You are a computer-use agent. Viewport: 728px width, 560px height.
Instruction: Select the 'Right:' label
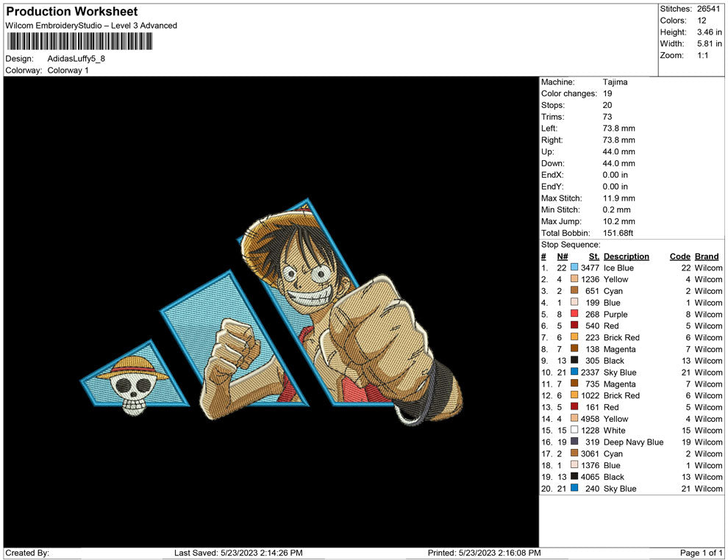coord(552,140)
